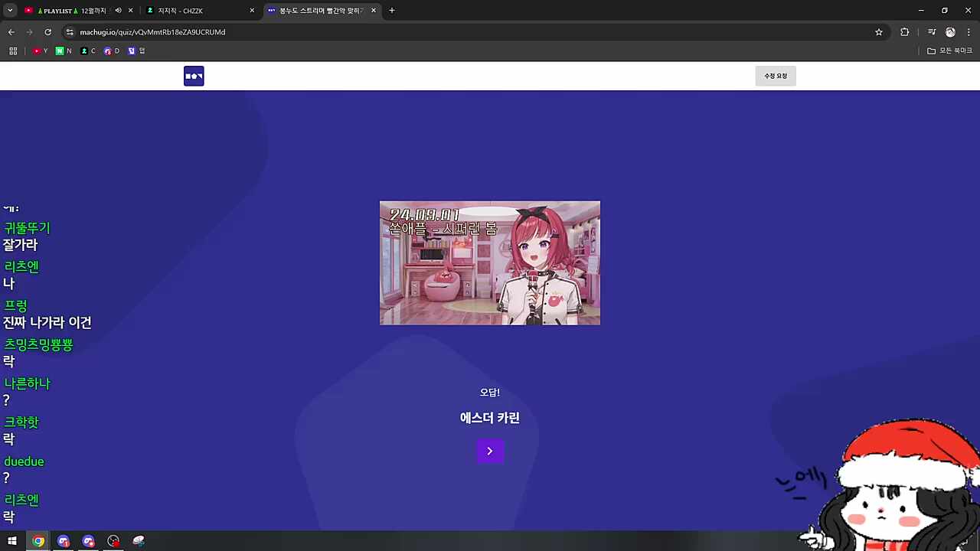Click chat username duedue
This screenshot has height=551, width=980.
[x=24, y=461]
